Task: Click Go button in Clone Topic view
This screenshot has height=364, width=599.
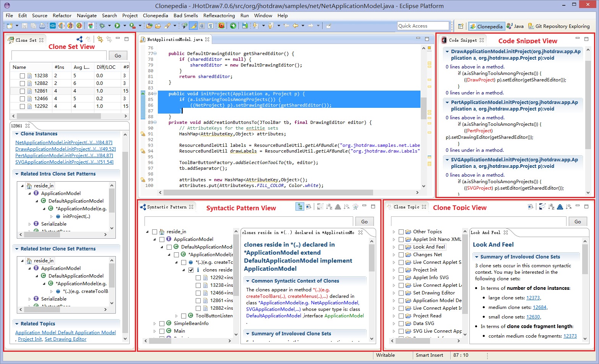Action: click(577, 221)
